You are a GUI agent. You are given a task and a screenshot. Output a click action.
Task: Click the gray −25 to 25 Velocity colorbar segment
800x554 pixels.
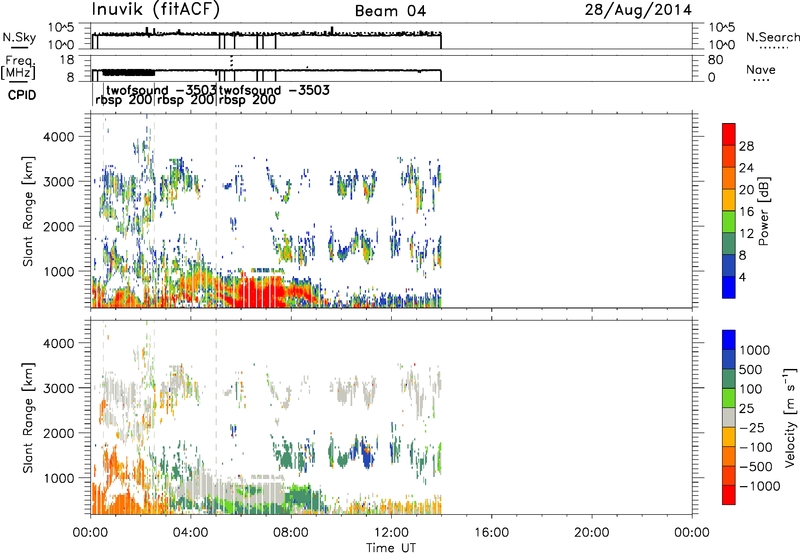point(729,417)
